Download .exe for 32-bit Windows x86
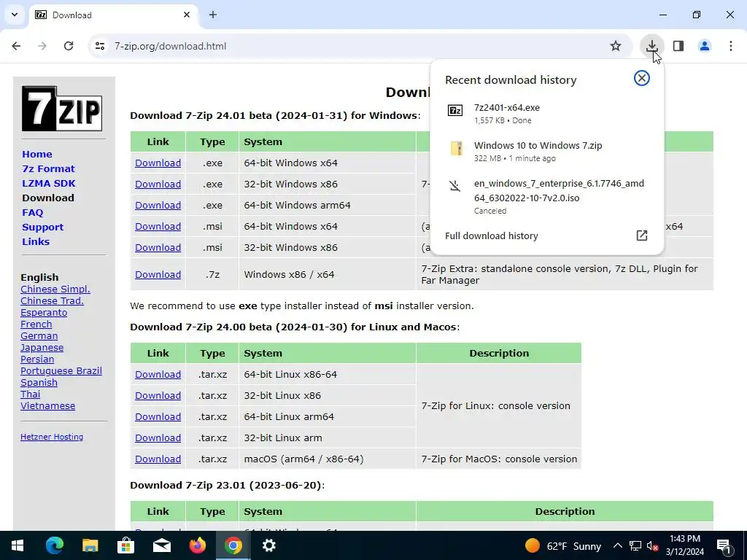 point(158,184)
